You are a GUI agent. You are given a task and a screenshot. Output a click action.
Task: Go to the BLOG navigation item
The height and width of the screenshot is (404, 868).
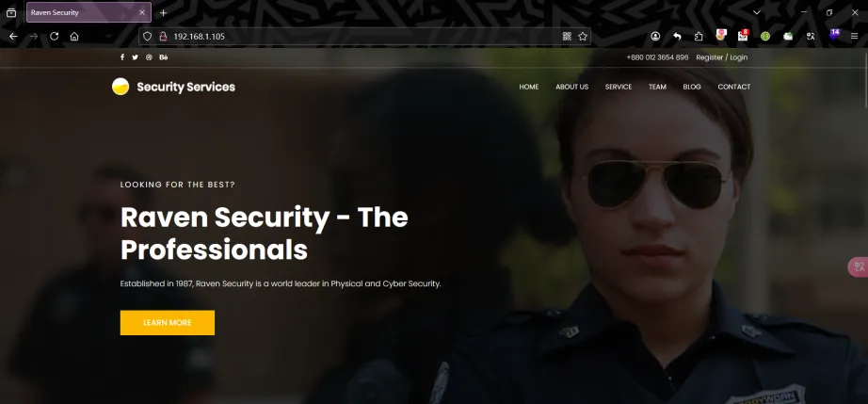(x=692, y=87)
